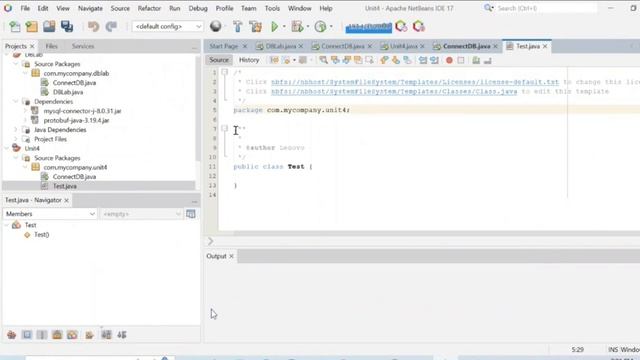640x360 pixels.
Task: Open the Refactor menu
Action: pyautogui.click(x=149, y=8)
